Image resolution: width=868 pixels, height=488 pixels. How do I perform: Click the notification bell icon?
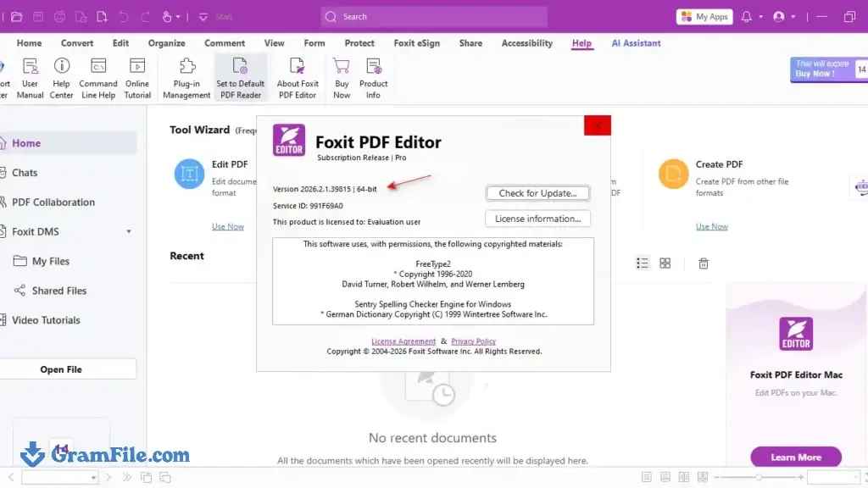coord(746,17)
